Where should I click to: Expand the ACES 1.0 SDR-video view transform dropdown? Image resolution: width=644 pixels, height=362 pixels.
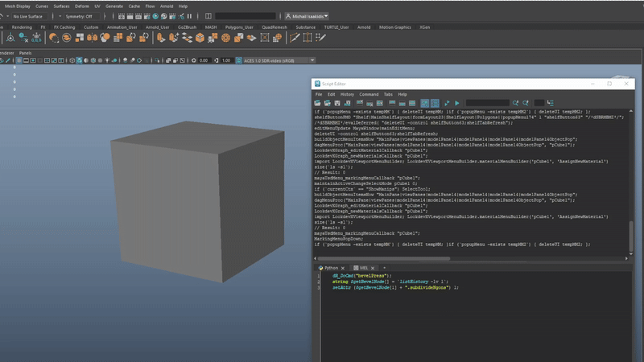(x=272, y=60)
